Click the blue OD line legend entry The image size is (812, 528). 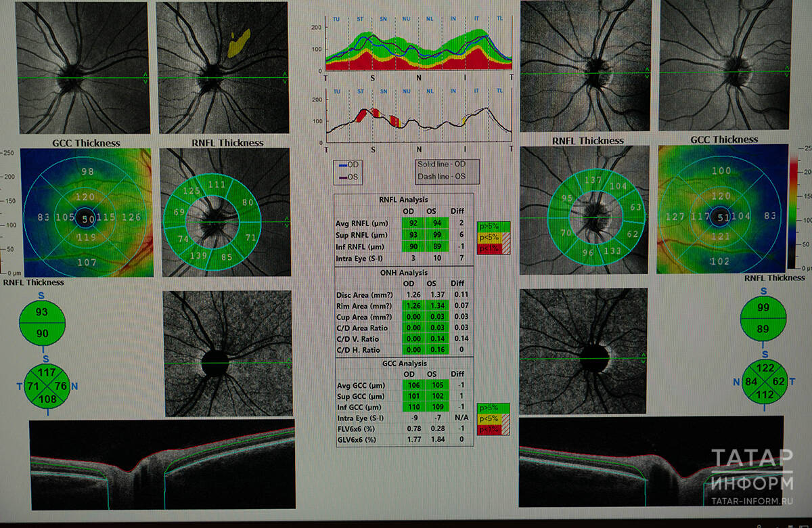[351, 166]
